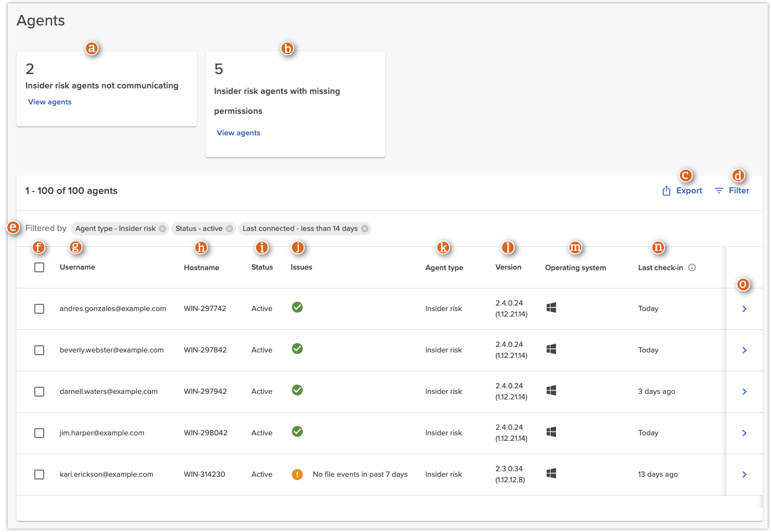The width and height of the screenshot is (771, 532).
Task: View agents with missing permissions
Action: [238, 133]
